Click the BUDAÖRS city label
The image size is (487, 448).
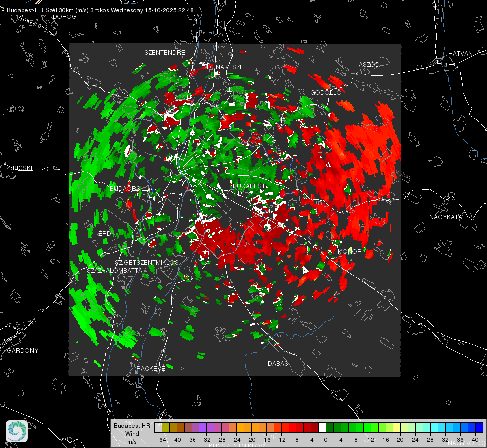pos(125,188)
